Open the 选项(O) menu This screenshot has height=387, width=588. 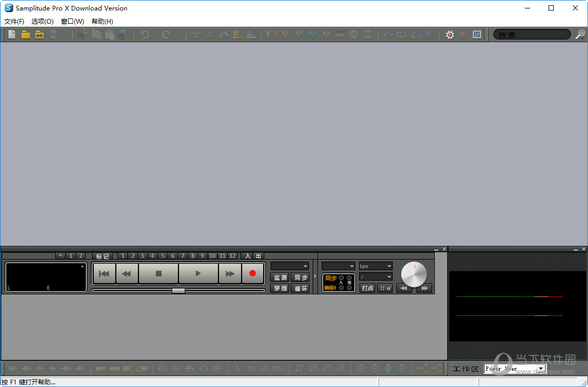pyautogui.click(x=42, y=22)
